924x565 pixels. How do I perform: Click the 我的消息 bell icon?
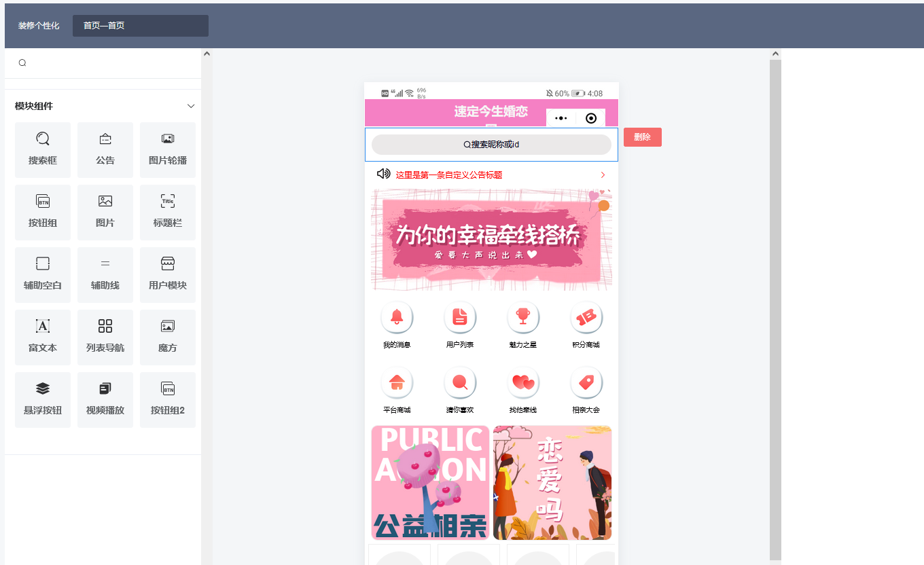point(397,317)
